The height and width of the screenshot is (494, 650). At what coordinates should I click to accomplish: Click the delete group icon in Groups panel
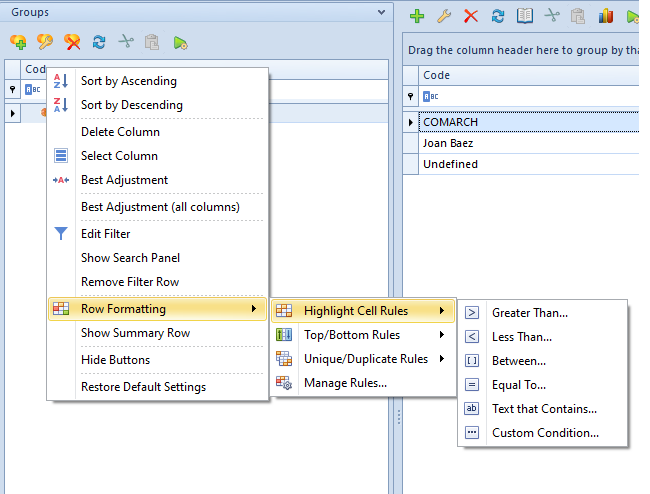pos(72,42)
